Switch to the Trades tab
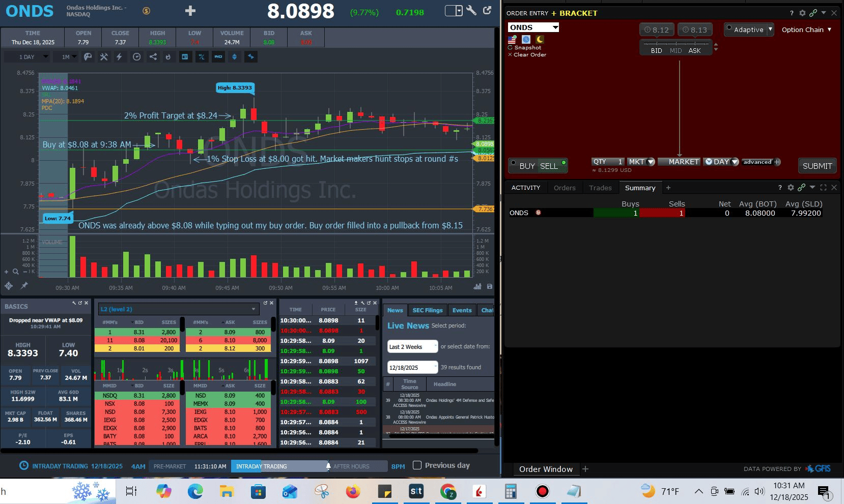The height and width of the screenshot is (504, 844). pyautogui.click(x=600, y=188)
